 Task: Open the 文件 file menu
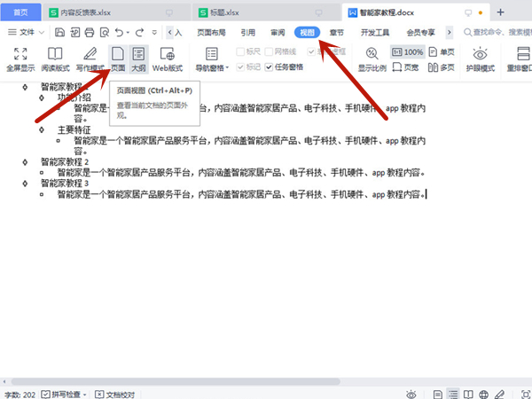pyautogui.click(x=29, y=32)
